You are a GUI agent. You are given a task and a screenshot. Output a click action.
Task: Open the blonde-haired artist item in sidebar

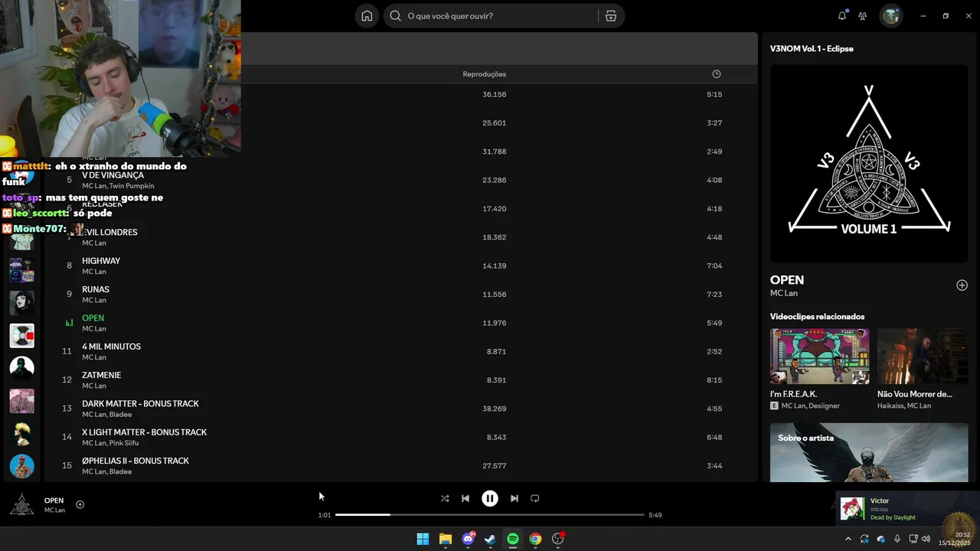click(x=21, y=434)
